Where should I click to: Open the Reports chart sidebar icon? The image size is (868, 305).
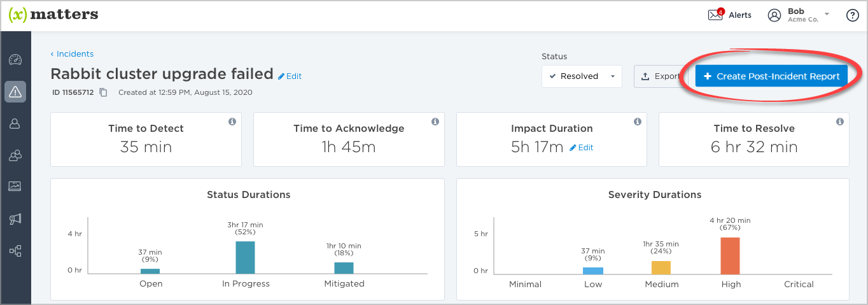(x=15, y=187)
